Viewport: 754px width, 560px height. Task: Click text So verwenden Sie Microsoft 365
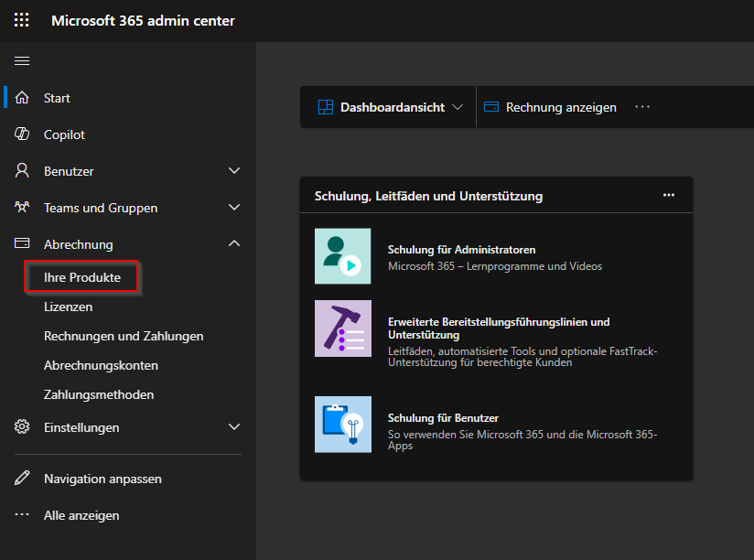[x=522, y=440]
